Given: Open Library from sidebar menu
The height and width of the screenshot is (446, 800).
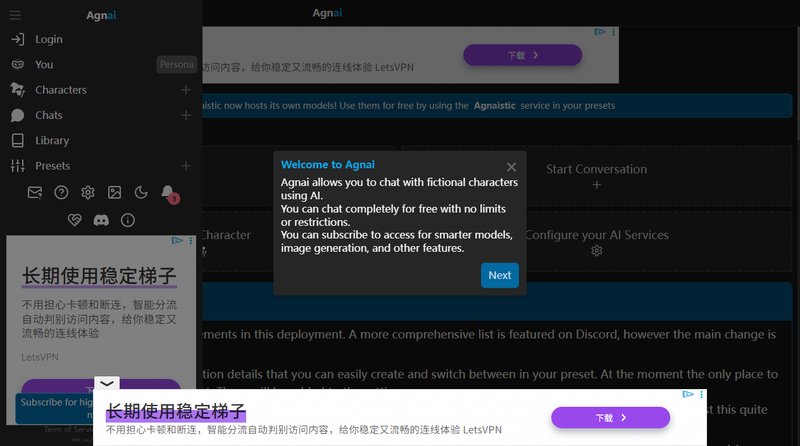Looking at the screenshot, I should pyautogui.click(x=52, y=141).
